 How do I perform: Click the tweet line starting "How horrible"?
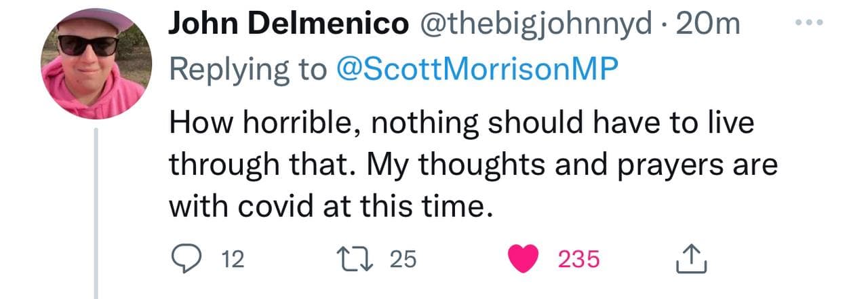point(461,125)
